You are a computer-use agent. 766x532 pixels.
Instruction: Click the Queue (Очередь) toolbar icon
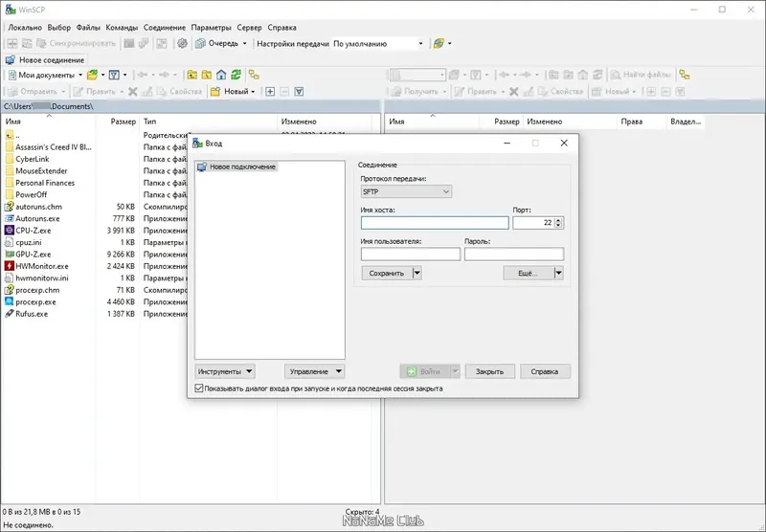pyautogui.click(x=200, y=43)
